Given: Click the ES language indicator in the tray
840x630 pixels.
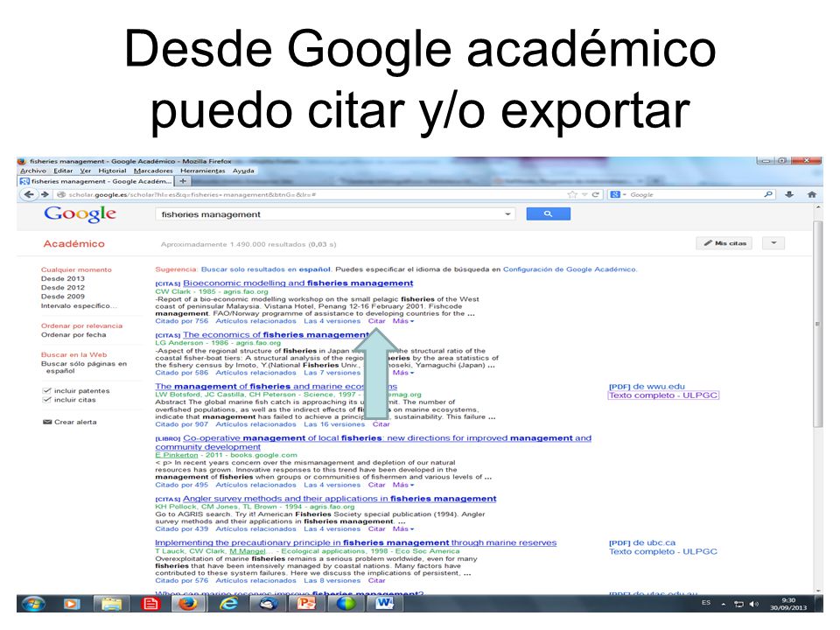Looking at the screenshot, I should pos(706,603).
